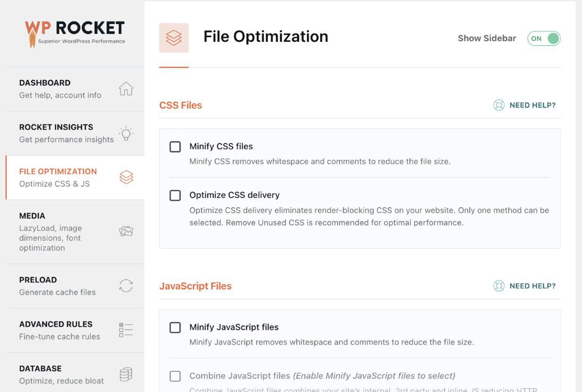
Task: Click the Optimize CSS delivery label
Action: pyautogui.click(x=235, y=195)
